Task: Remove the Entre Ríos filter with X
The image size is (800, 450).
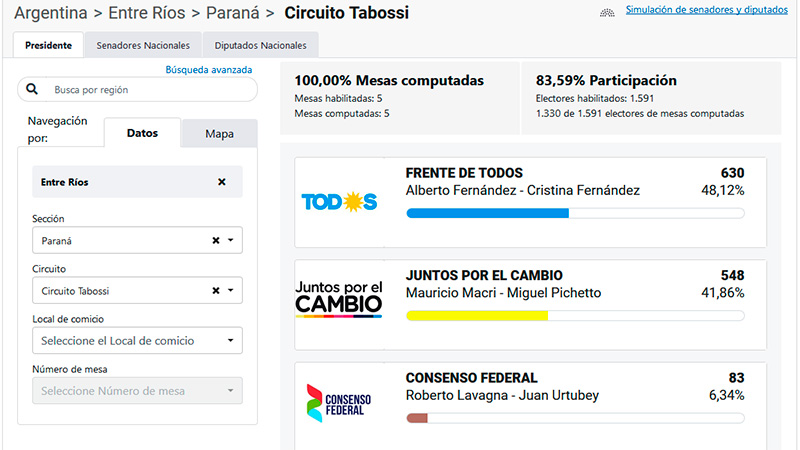Action: coord(221,182)
